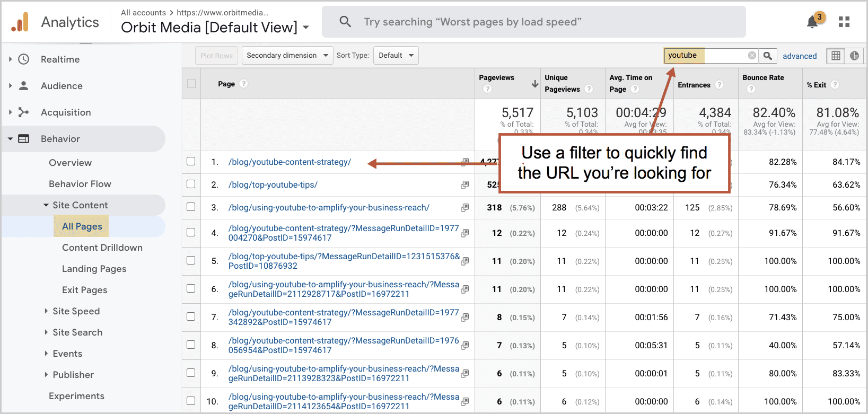Open help for Bounce Rate column
The height and width of the screenshot is (414, 868).
tap(751, 89)
